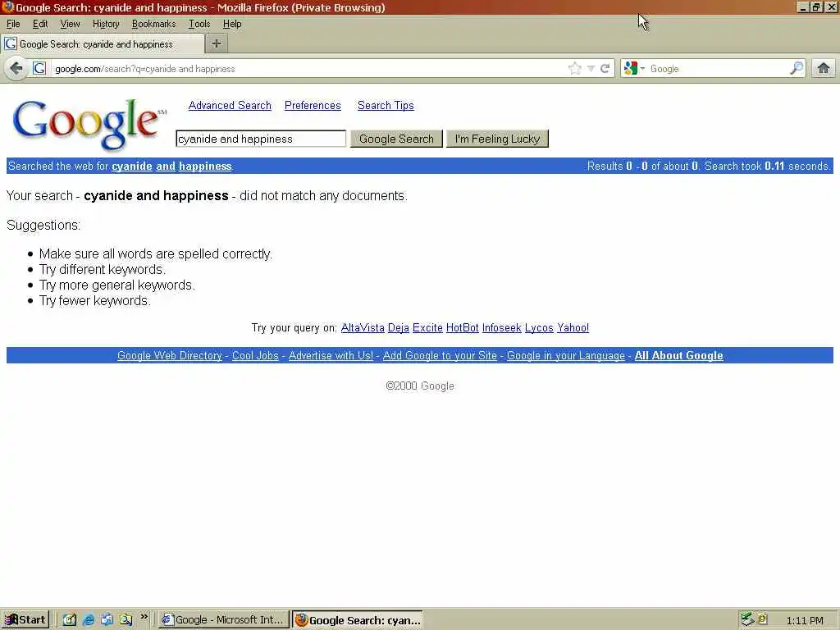Click the 'cyanide' link in blue bar

pos(132,166)
